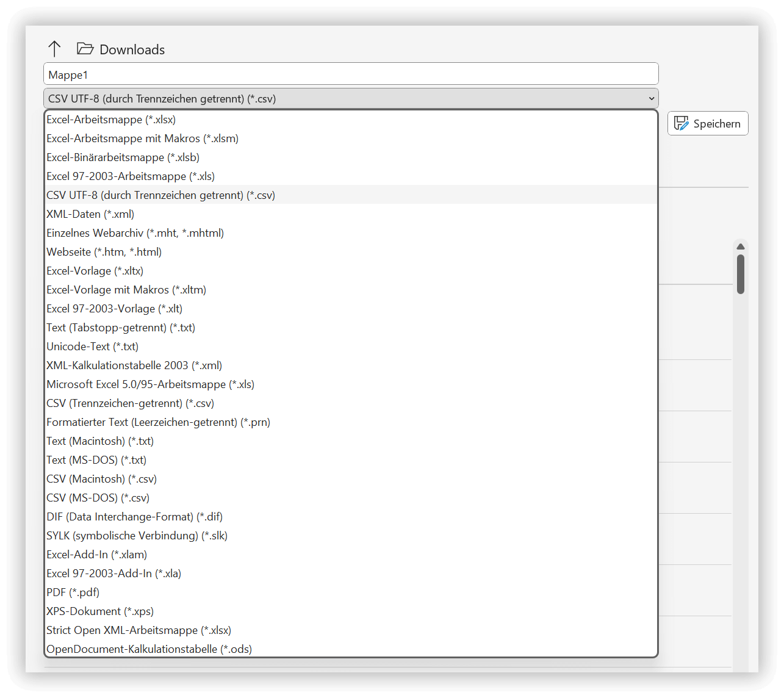Pick Excel-Vorlage mit Makros (*.xltm)
This screenshot has height=698, width=784.
click(x=351, y=290)
